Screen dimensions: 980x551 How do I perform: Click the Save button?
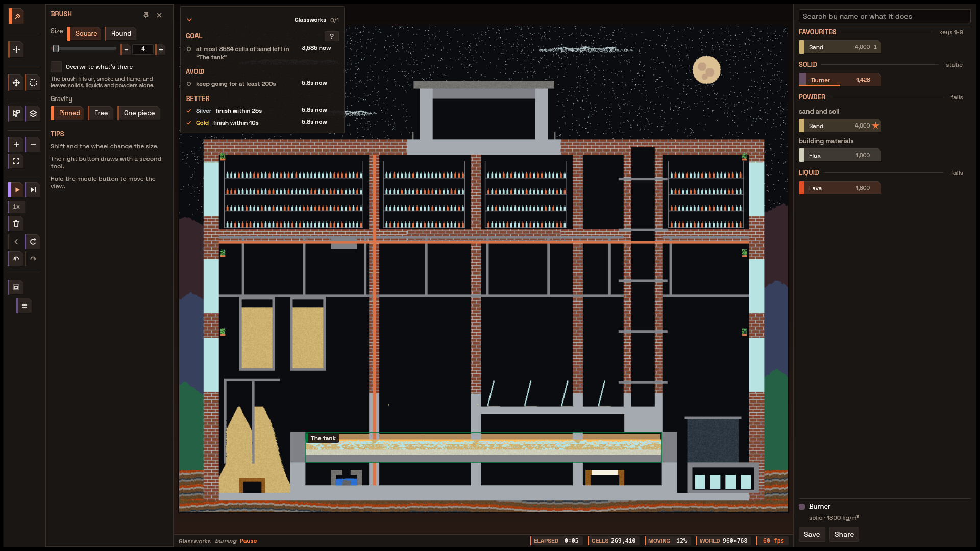pyautogui.click(x=812, y=534)
